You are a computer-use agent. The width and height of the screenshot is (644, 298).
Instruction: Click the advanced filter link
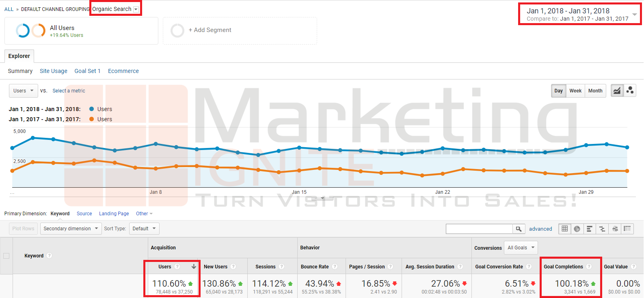[540, 229]
